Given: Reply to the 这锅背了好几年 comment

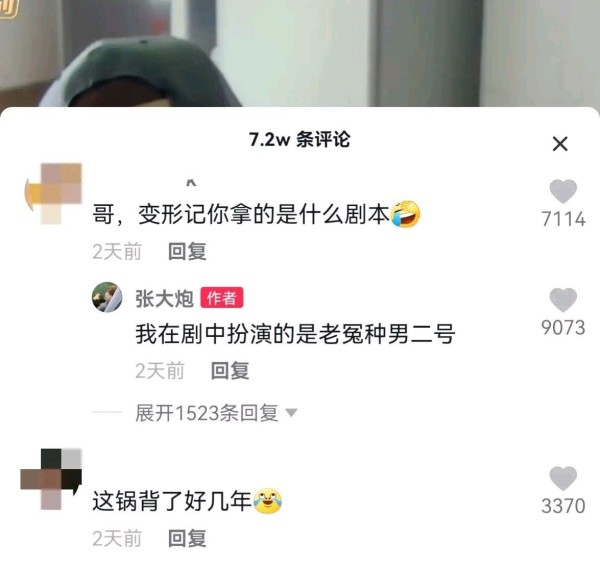Looking at the screenshot, I should point(187,538).
